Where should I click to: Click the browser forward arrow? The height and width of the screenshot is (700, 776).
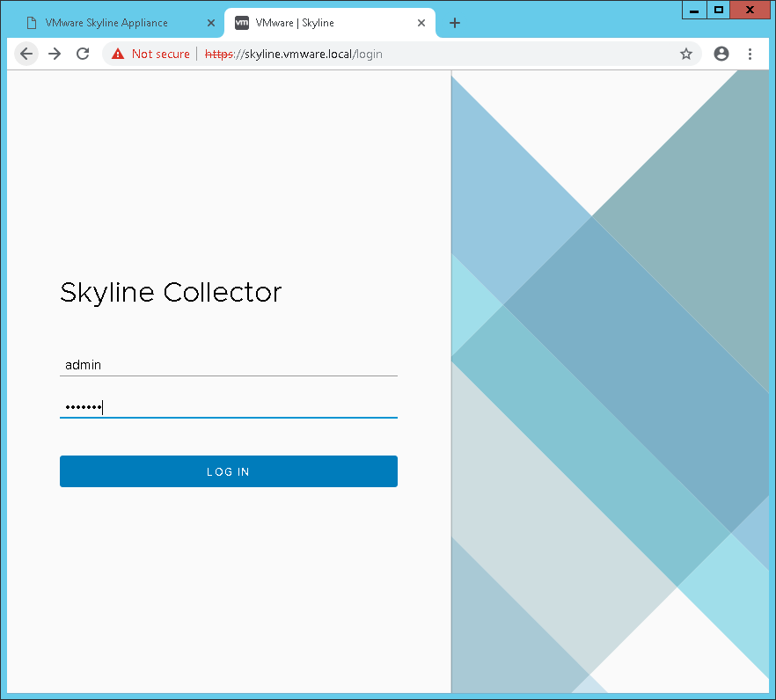pyautogui.click(x=55, y=54)
